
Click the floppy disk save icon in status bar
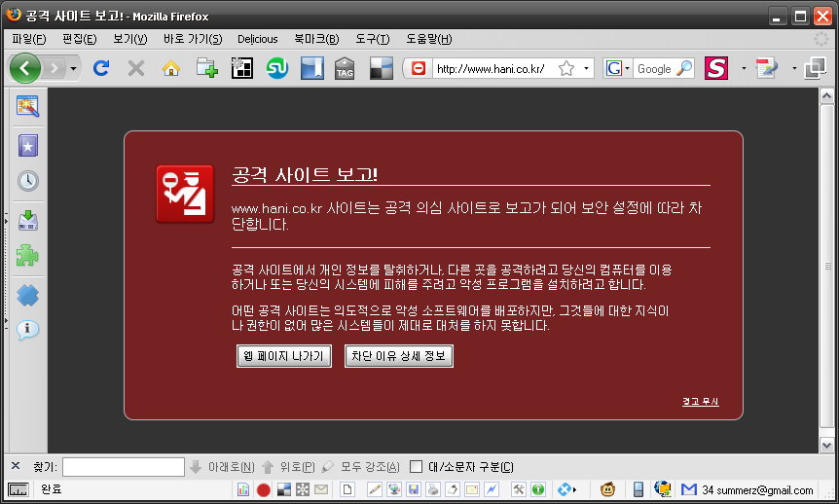413,489
